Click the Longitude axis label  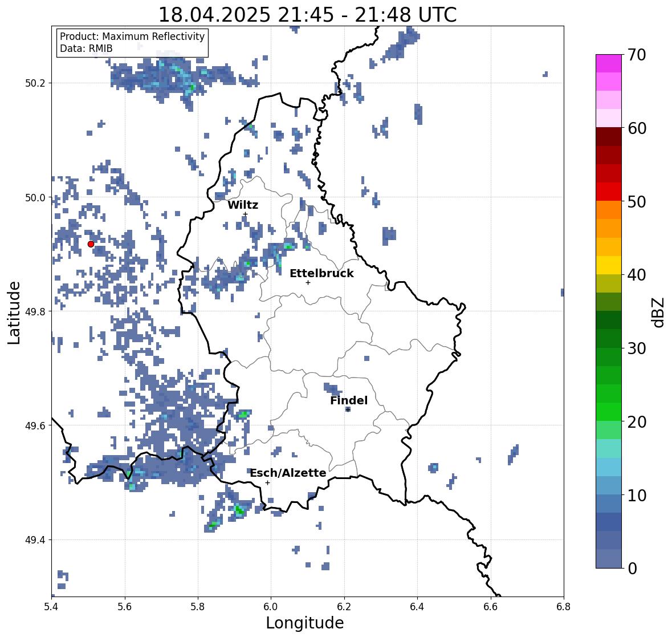[305, 623]
